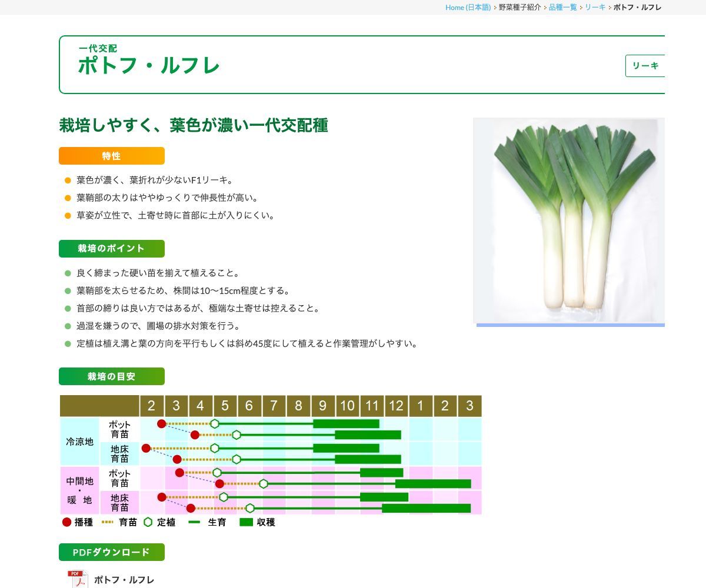Screen dimensions: 706x588
Task: Open the 品種一覧 breadcrumb link
Action: (562, 8)
